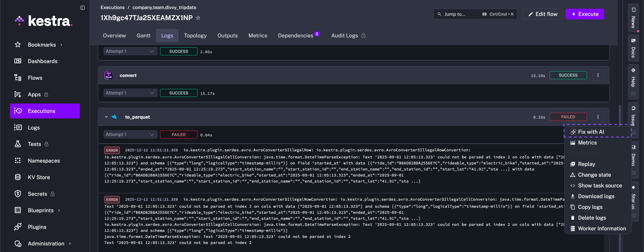Open the Flows sidebar item
644x252 pixels.
click(x=35, y=78)
